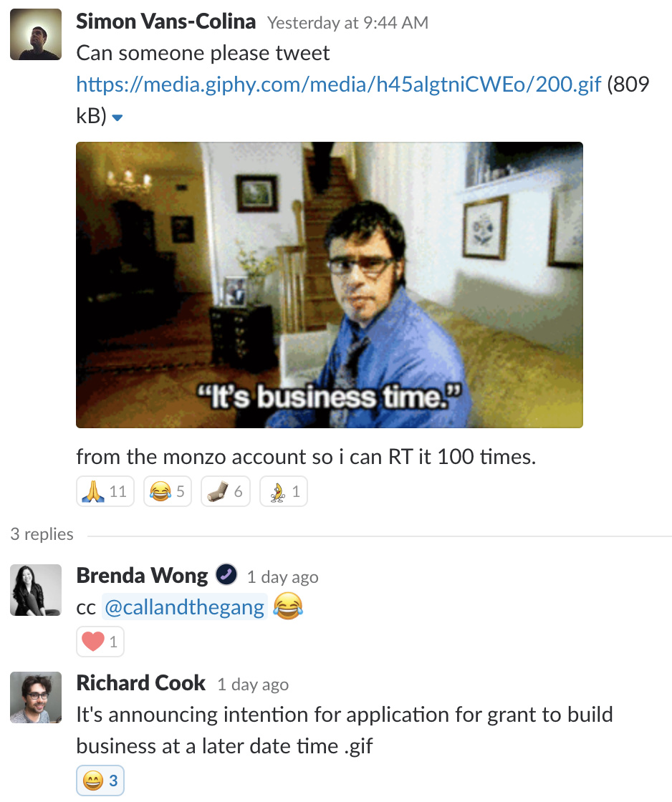Open the "It's business time" GIF image
This screenshot has height=802, width=672.
click(x=330, y=285)
